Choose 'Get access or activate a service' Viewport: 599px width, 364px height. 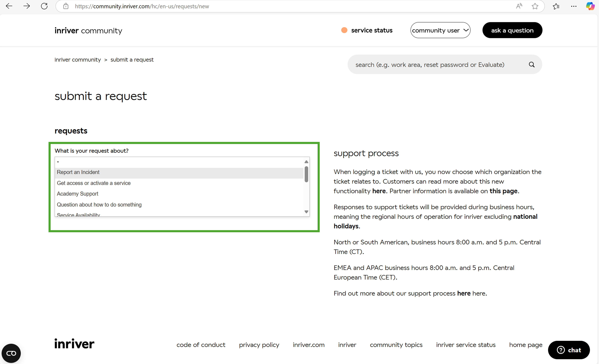(179, 183)
